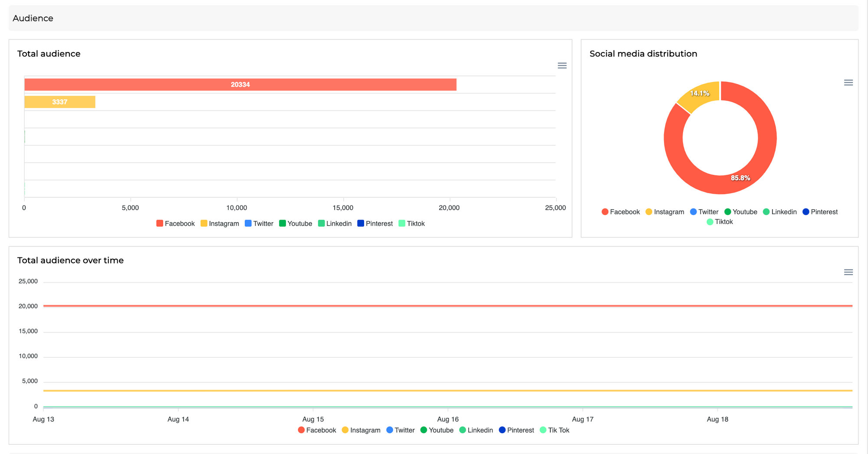
Task: Click the Facebook 20334 red bar
Action: [x=240, y=85]
